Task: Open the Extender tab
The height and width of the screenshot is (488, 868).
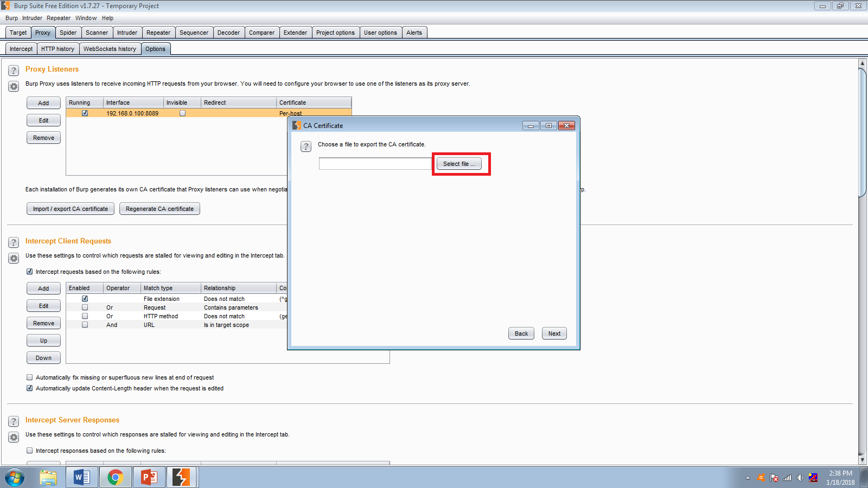Action: pyautogui.click(x=295, y=33)
